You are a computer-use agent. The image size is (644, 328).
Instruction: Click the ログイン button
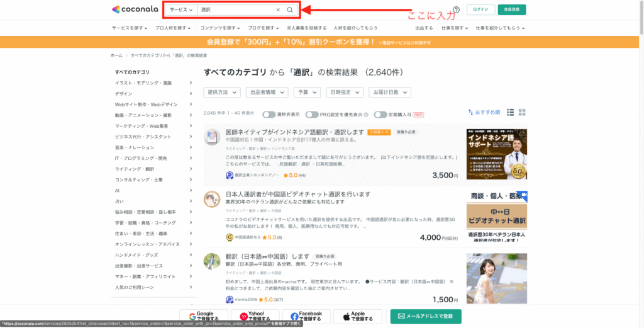click(482, 10)
